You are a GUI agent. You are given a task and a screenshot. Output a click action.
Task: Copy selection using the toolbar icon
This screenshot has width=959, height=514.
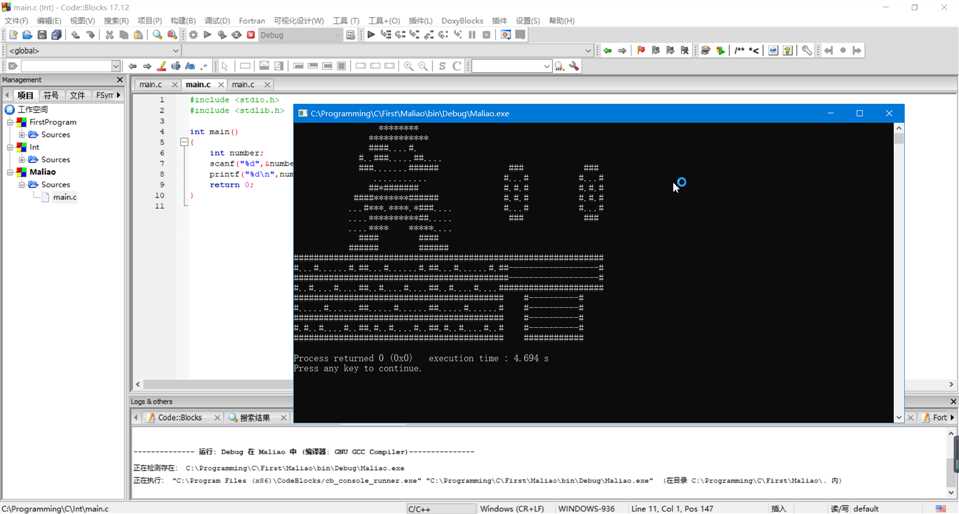click(x=124, y=35)
